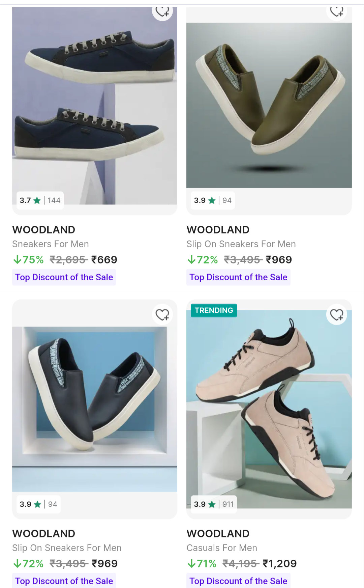Screen dimensions: 364x588
Task: Tap olive shoe's 3.9 star rating
Action: coord(212,200)
